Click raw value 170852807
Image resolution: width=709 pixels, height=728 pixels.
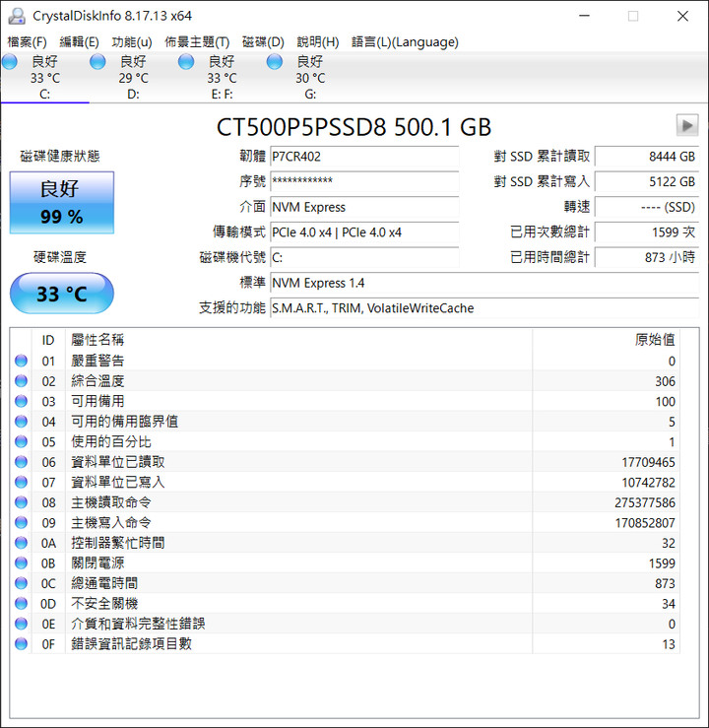[x=645, y=523]
